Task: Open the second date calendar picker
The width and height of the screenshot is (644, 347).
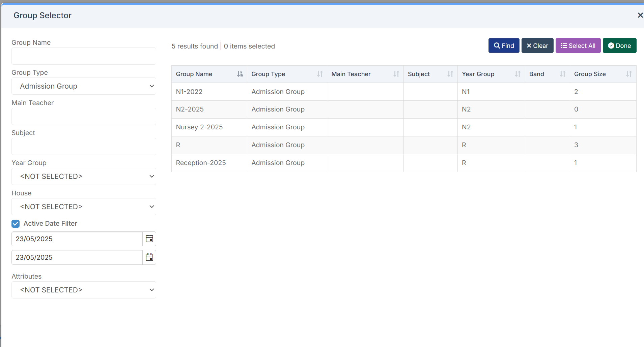Action: click(x=149, y=257)
